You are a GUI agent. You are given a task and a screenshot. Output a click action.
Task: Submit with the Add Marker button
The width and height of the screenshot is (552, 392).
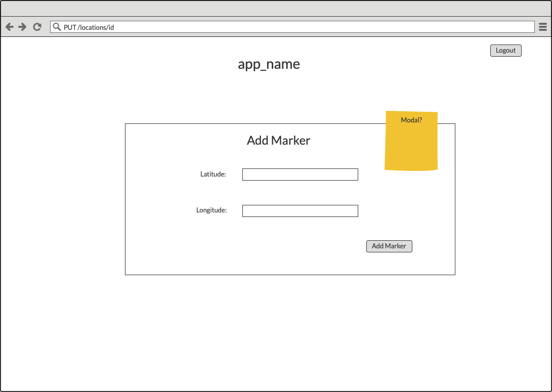389,246
